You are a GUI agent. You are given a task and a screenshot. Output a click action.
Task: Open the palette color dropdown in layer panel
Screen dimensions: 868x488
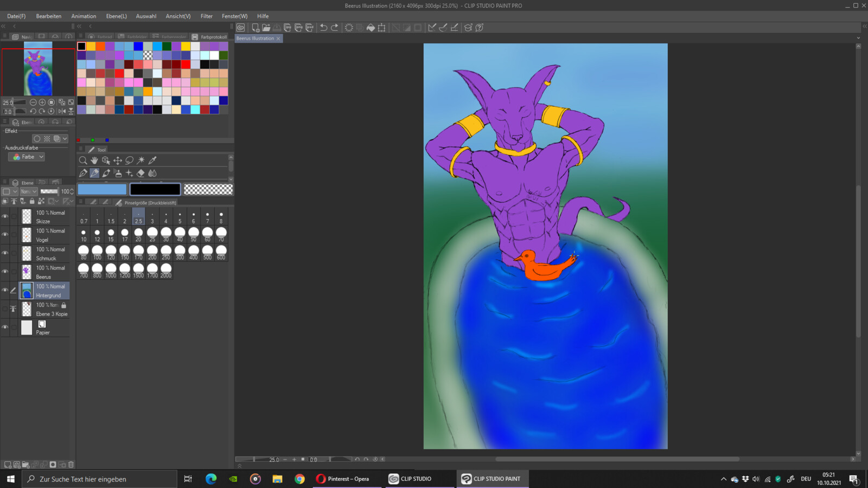(10, 191)
